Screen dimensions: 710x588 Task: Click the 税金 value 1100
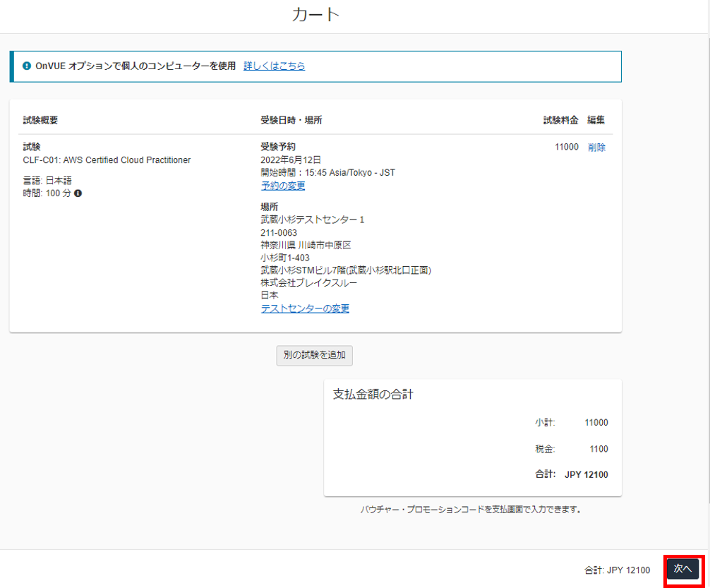598,449
